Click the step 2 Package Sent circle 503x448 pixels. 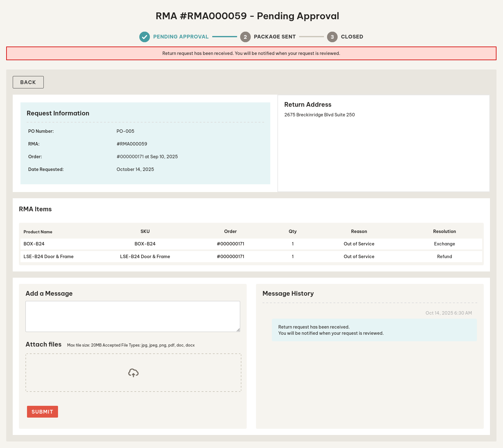tap(245, 37)
